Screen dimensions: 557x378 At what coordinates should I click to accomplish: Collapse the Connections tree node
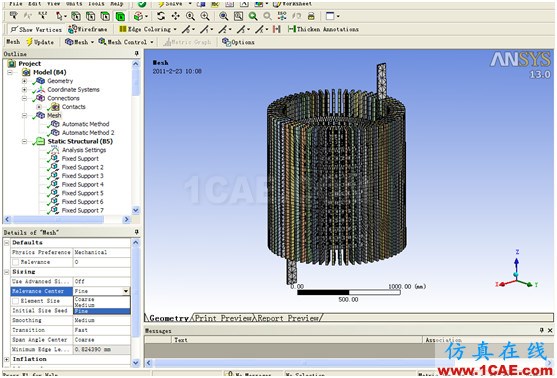click(x=25, y=98)
